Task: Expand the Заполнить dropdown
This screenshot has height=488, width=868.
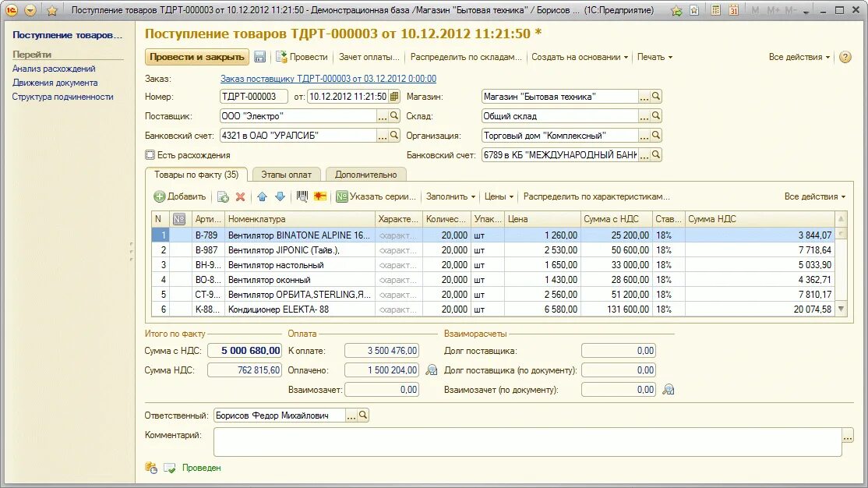Action: pyautogui.click(x=450, y=196)
